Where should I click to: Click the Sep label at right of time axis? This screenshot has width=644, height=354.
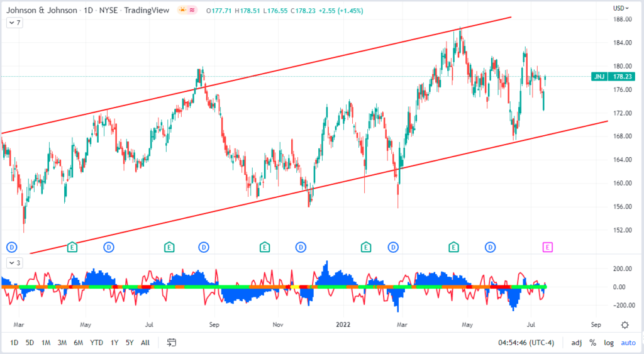click(x=596, y=324)
